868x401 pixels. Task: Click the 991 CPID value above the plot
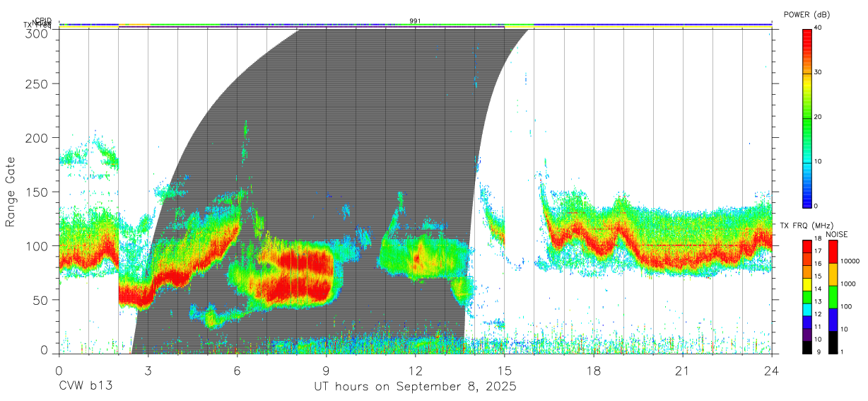pos(415,21)
